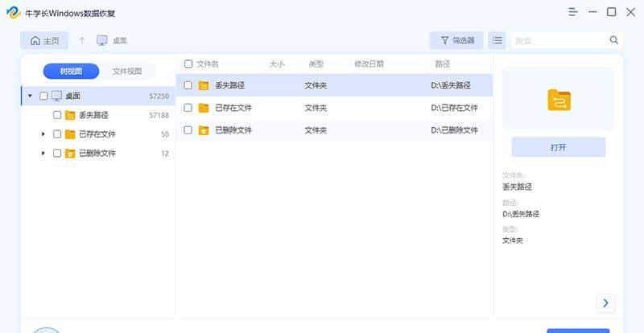The height and width of the screenshot is (333, 644).
Task: Expand the 已删除文件 tree node
Action: point(43,153)
